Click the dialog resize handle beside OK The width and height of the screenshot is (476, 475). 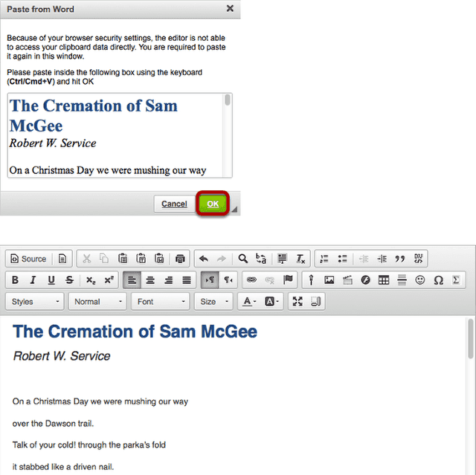click(x=234, y=209)
